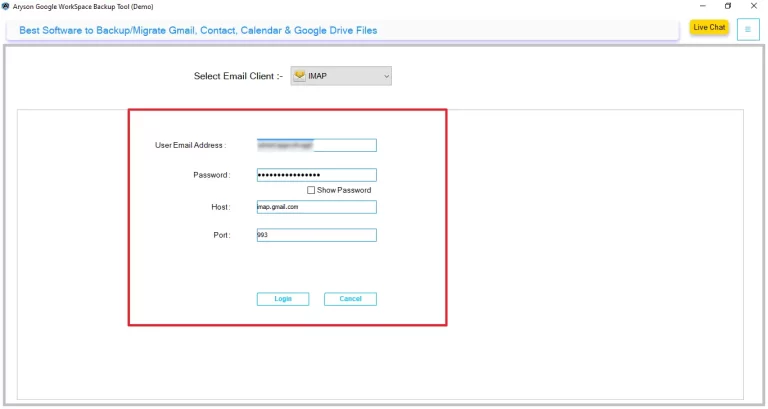Click the Port label
Viewport: 768px width, 409px height.
click(x=221, y=235)
